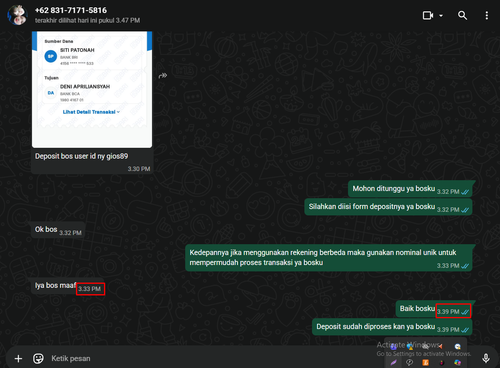
Task: Record a voice message with the microphone
Action: pos(486,358)
